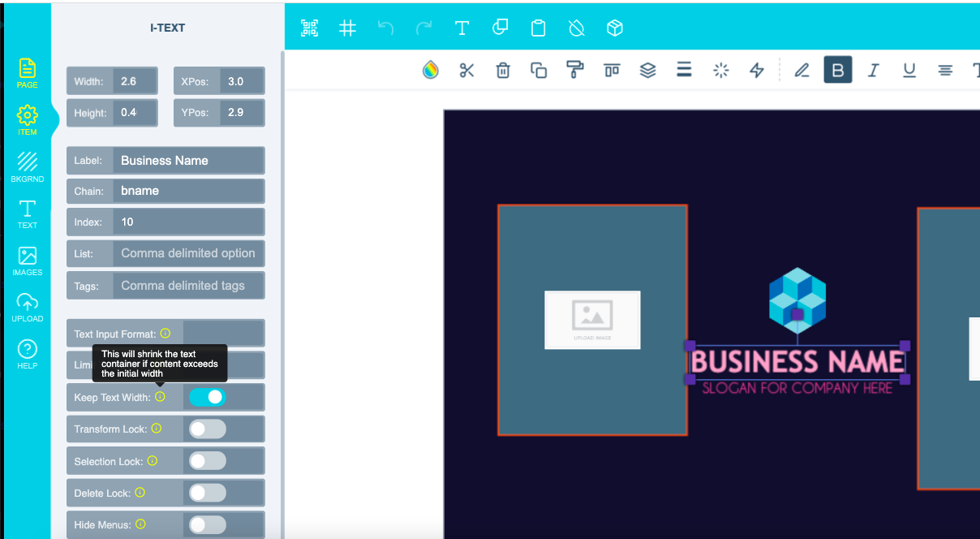980x539 pixels.
Task: Click the upload image placeholder on canvas
Action: coord(592,320)
